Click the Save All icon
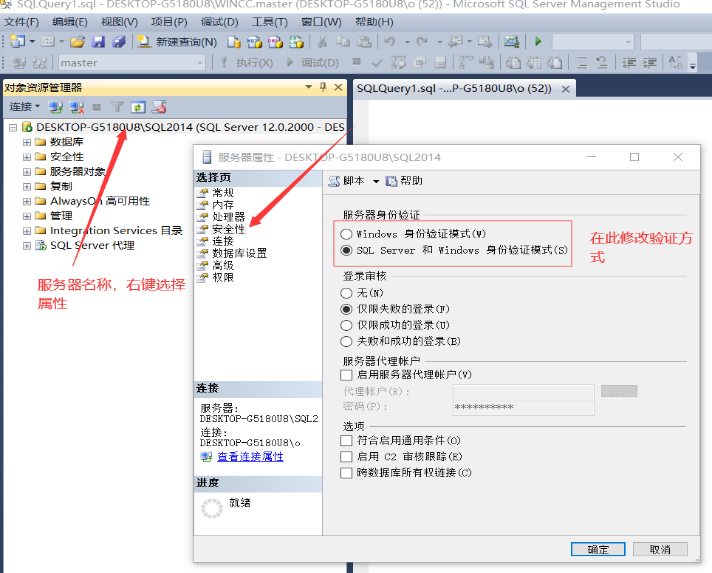 pyautogui.click(x=119, y=42)
